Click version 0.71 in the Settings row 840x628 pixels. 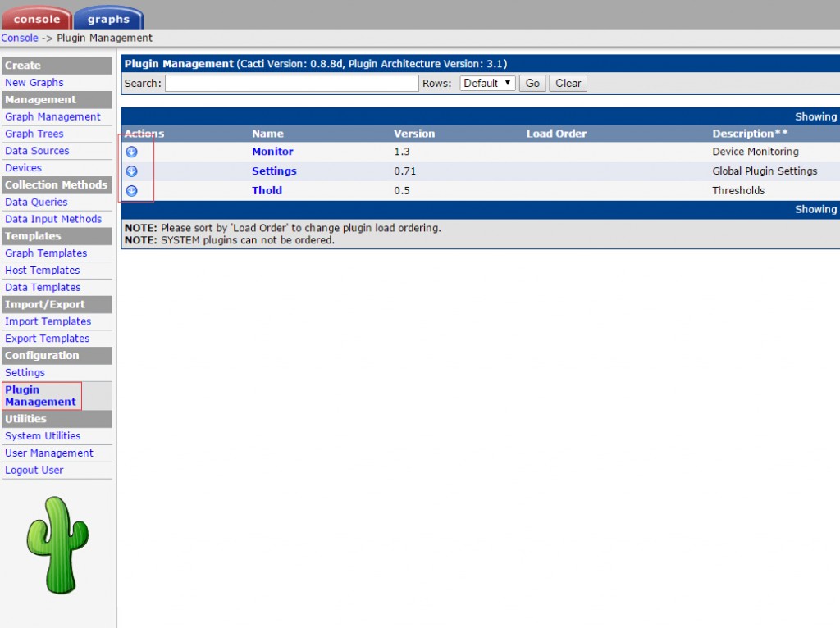405,171
